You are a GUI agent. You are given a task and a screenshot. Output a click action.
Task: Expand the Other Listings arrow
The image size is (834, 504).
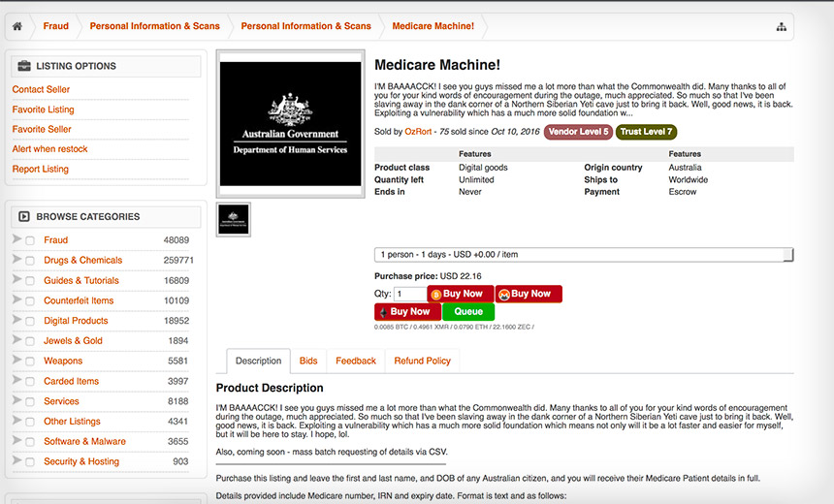click(x=17, y=420)
